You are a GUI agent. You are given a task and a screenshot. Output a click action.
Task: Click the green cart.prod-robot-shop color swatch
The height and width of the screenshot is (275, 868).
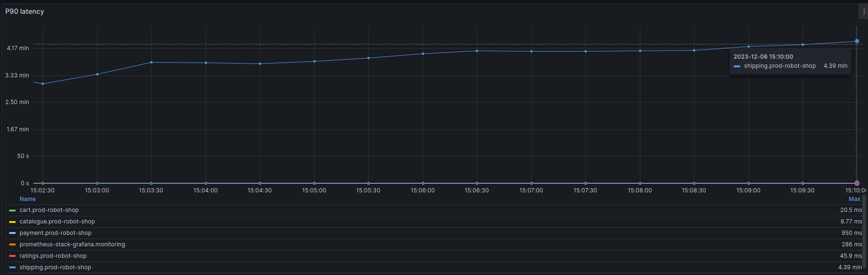coord(12,211)
